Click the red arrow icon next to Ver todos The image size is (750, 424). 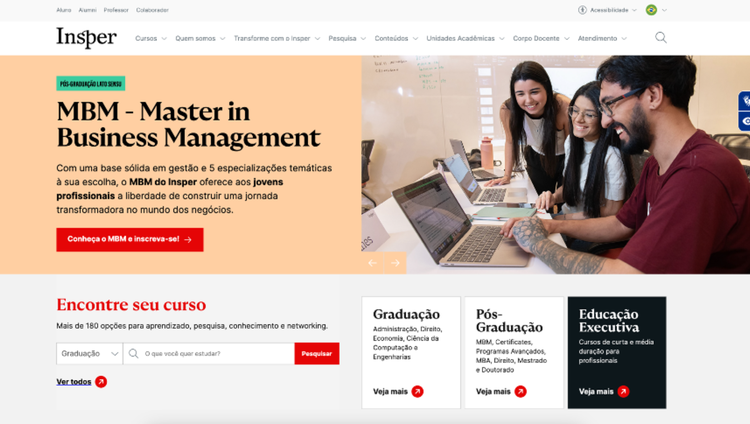click(x=101, y=382)
